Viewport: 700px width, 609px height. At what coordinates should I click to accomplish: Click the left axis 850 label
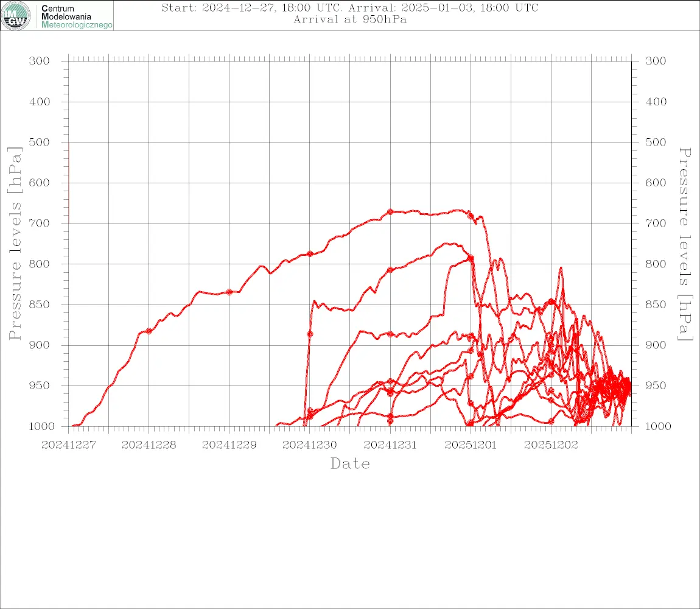coord(40,304)
